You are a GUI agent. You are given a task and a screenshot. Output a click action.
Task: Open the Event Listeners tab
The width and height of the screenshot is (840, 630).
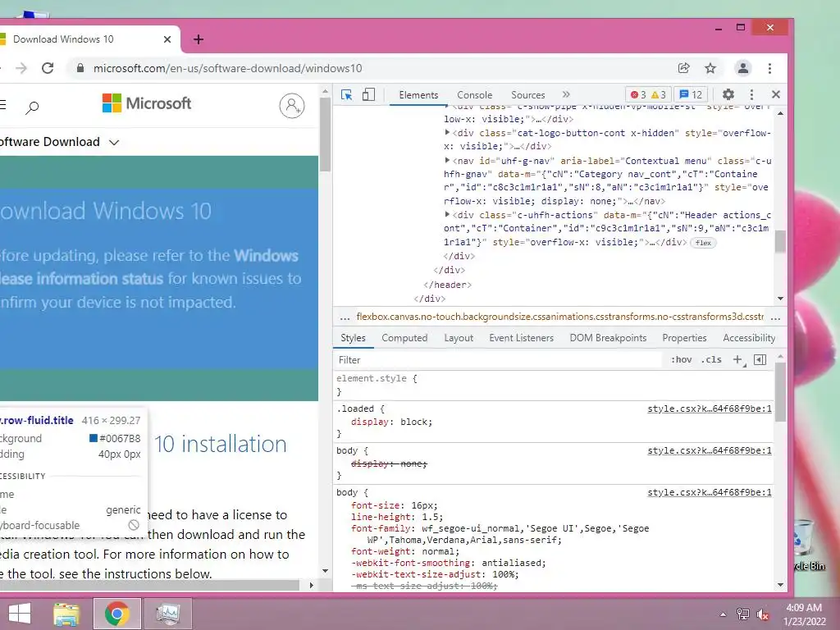click(521, 338)
